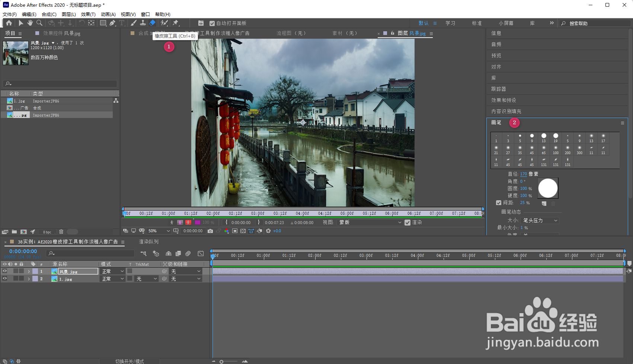Viewport: 633px width, 364px height.
Task: Open the 效果(T) menu
Action: point(88,15)
